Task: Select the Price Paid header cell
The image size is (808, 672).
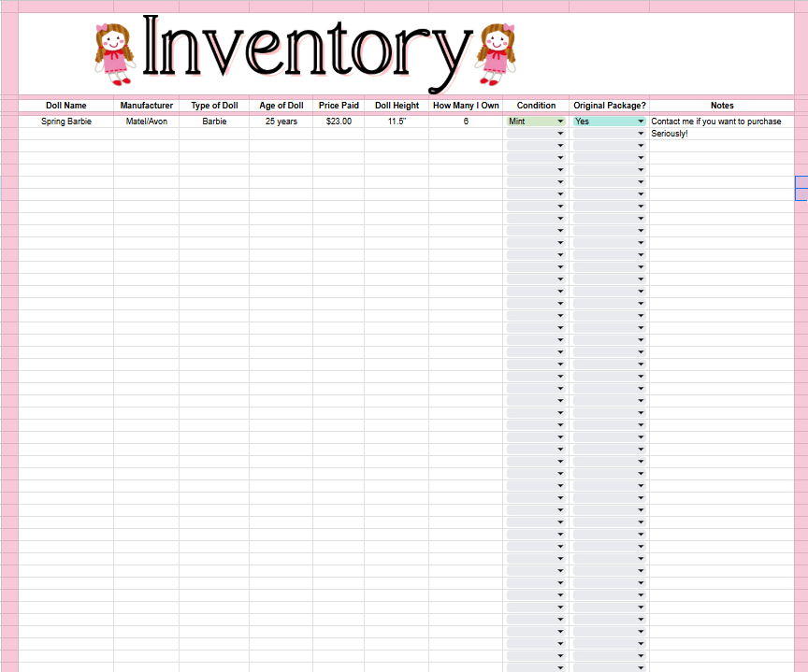Action: [x=339, y=105]
